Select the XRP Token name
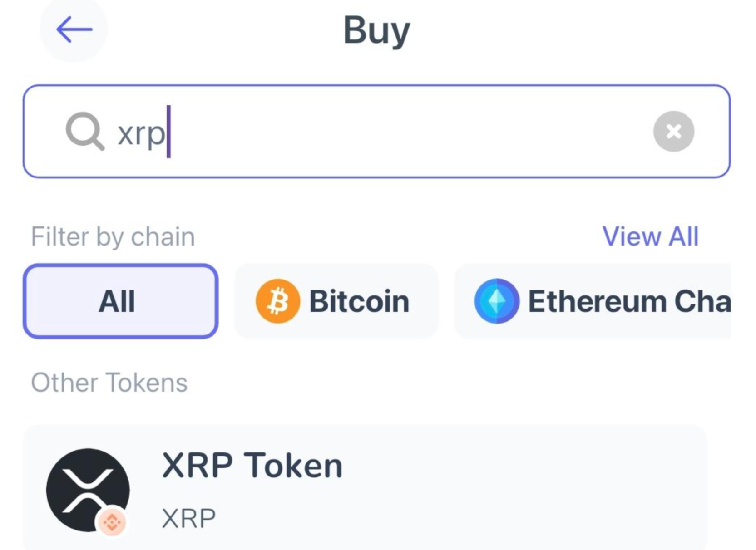The height and width of the screenshot is (550, 756). click(x=252, y=466)
